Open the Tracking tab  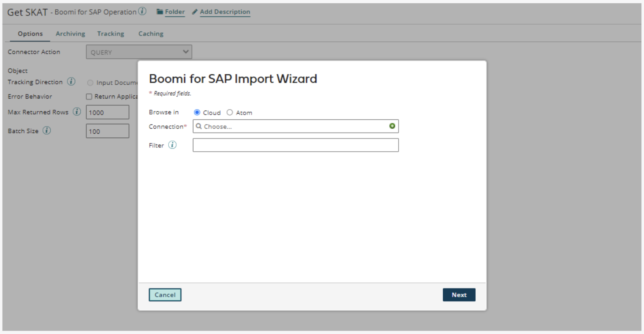tap(110, 34)
